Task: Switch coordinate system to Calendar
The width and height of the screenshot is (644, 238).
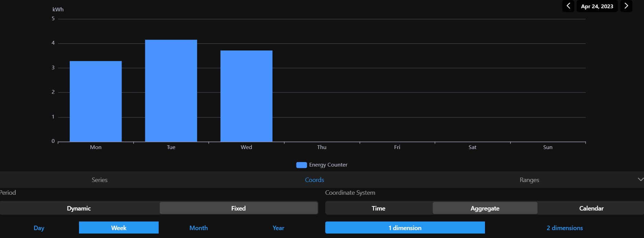Action: (591, 208)
